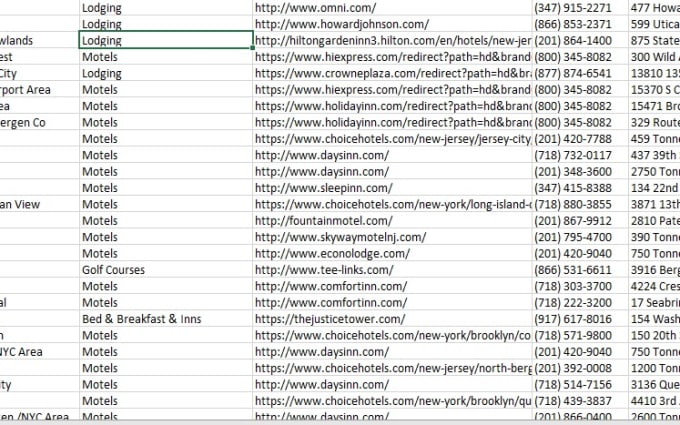
Task: Click the choicehotels new-york/brooklyn/co URL cell
Action: tap(392, 335)
